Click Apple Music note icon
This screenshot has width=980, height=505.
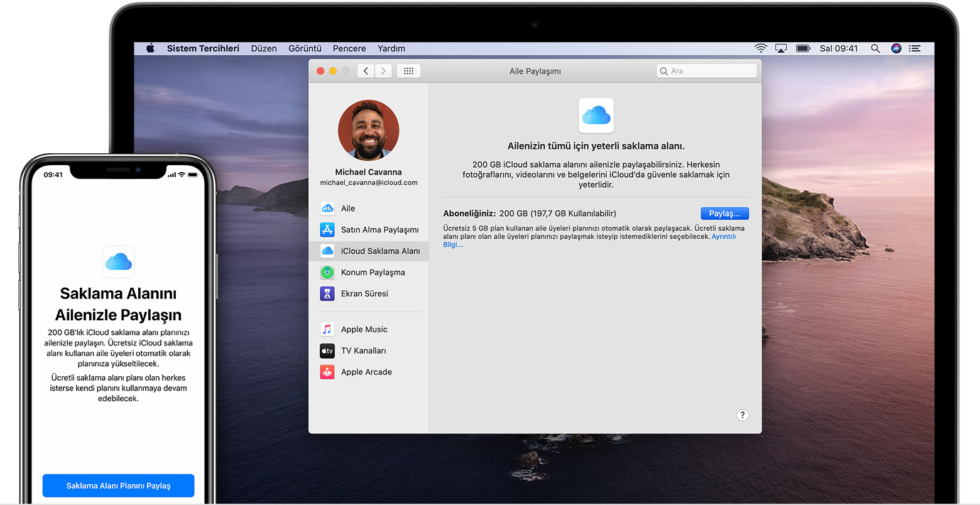(x=327, y=329)
